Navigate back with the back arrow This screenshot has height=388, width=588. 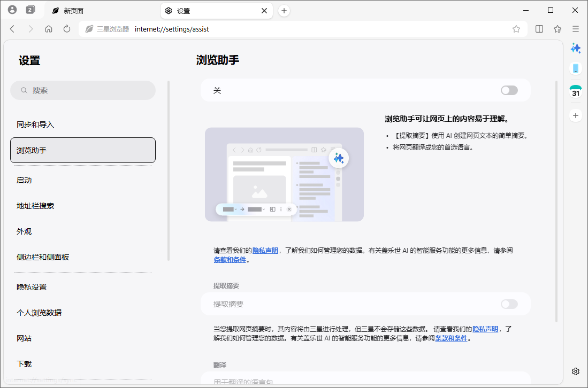click(12, 29)
